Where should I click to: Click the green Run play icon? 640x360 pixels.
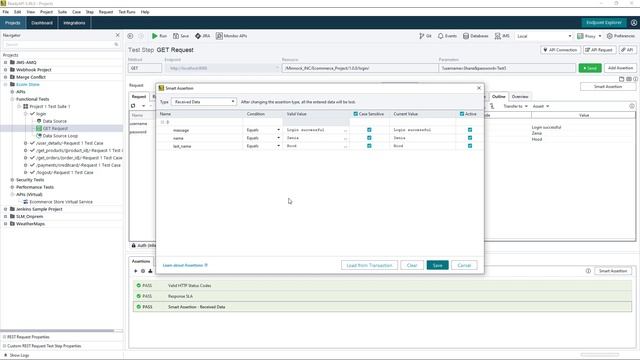(x=155, y=36)
